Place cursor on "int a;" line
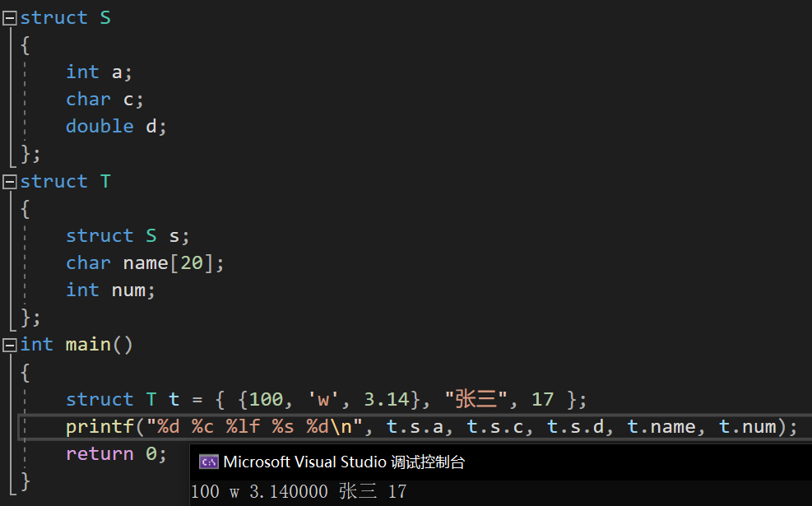812x506 pixels. [x=99, y=72]
